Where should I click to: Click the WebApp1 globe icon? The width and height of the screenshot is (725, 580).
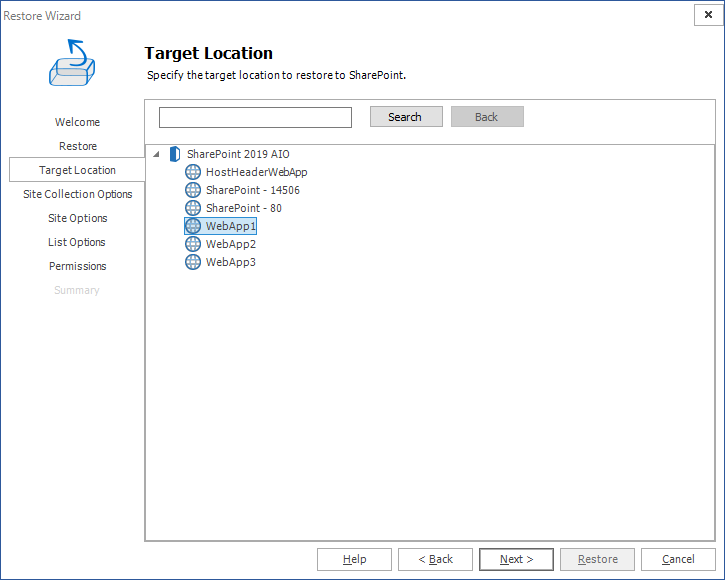click(193, 226)
